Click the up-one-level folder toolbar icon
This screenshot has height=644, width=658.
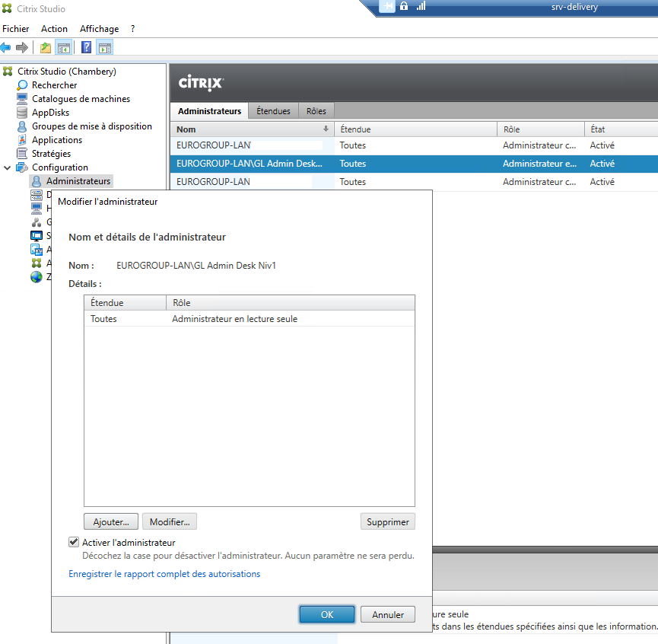click(46, 47)
